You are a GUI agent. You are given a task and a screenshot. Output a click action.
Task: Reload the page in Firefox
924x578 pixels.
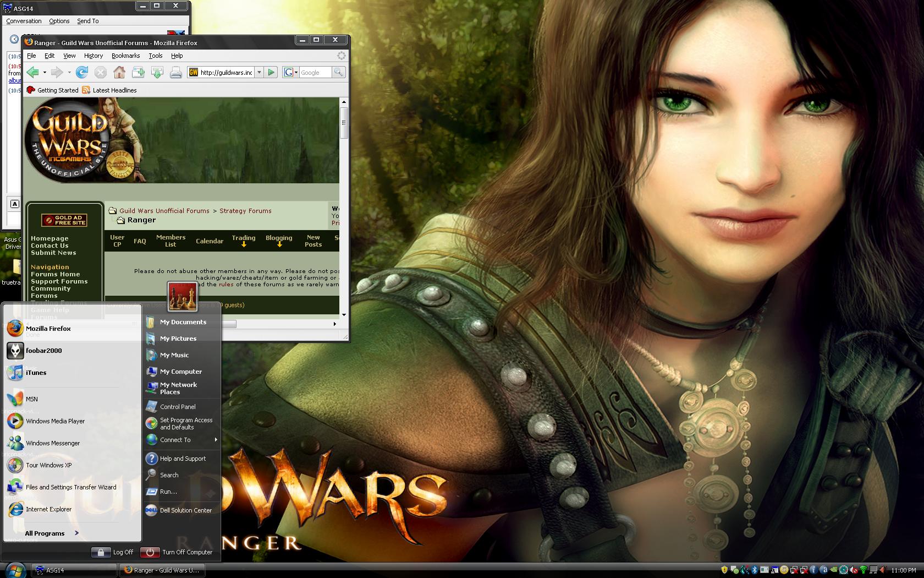(x=82, y=72)
